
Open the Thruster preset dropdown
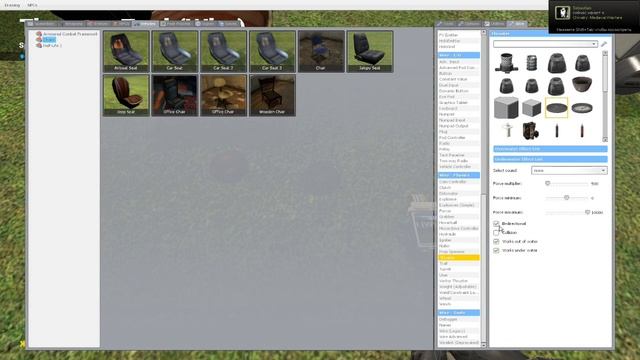[x=545, y=44]
